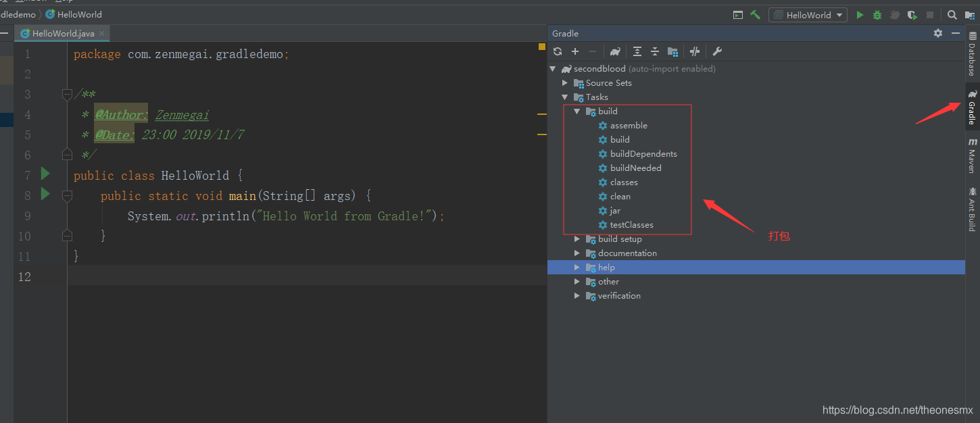
Task: Click the run anything terminal-window icon
Action: point(738,15)
